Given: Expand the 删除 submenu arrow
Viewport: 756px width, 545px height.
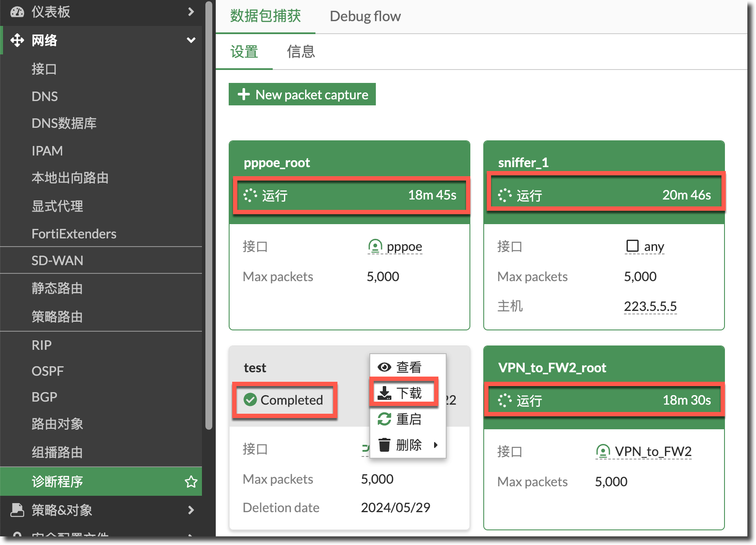Looking at the screenshot, I should click(x=436, y=445).
